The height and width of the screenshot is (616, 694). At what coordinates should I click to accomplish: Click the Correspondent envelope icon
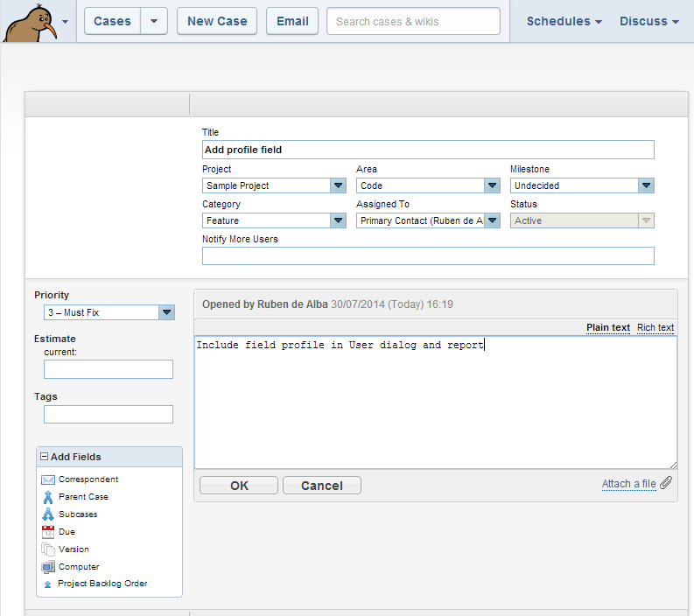pyautogui.click(x=48, y=479)
